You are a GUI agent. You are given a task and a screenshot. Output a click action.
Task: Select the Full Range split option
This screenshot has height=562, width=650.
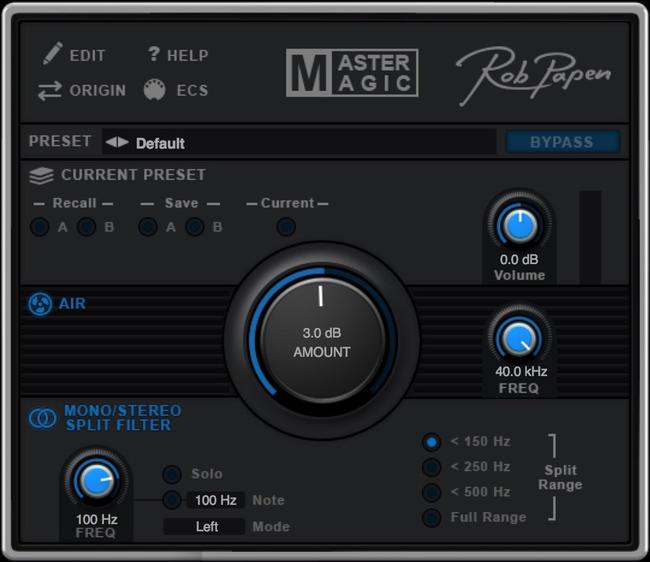(432, 518)
